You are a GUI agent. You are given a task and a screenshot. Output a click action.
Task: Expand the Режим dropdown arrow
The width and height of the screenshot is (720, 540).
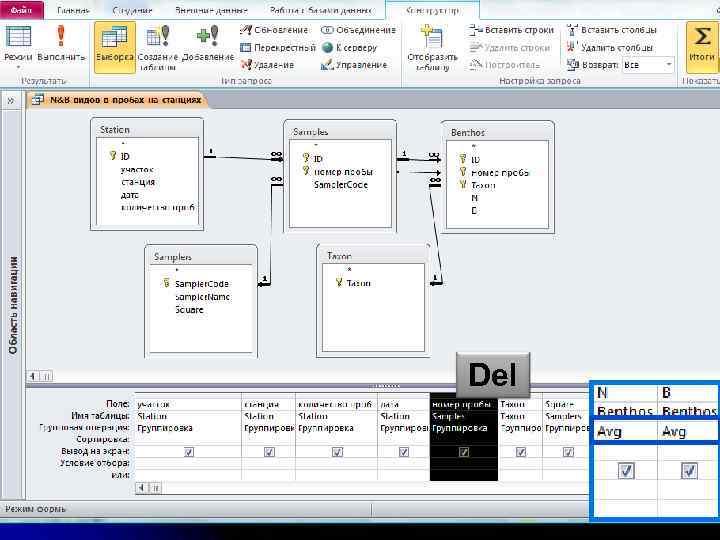(18, 67)
